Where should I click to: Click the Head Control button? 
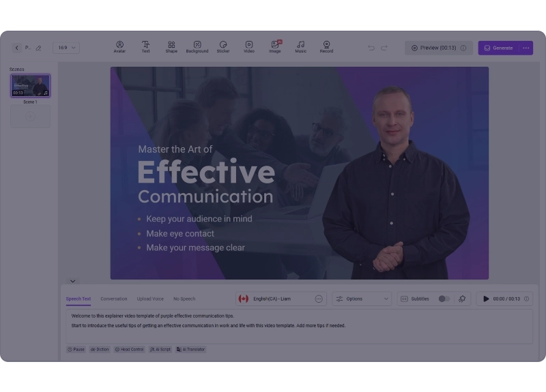pos(129,349)
